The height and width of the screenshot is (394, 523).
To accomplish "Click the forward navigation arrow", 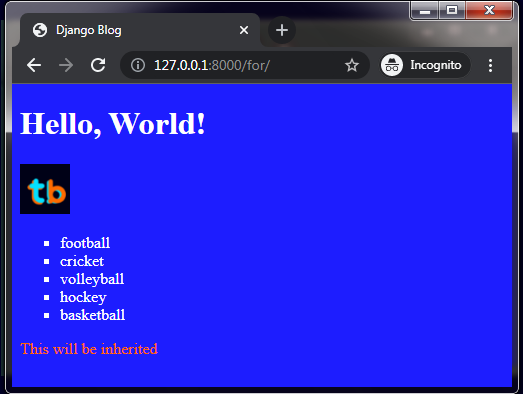I will [66, 65].
